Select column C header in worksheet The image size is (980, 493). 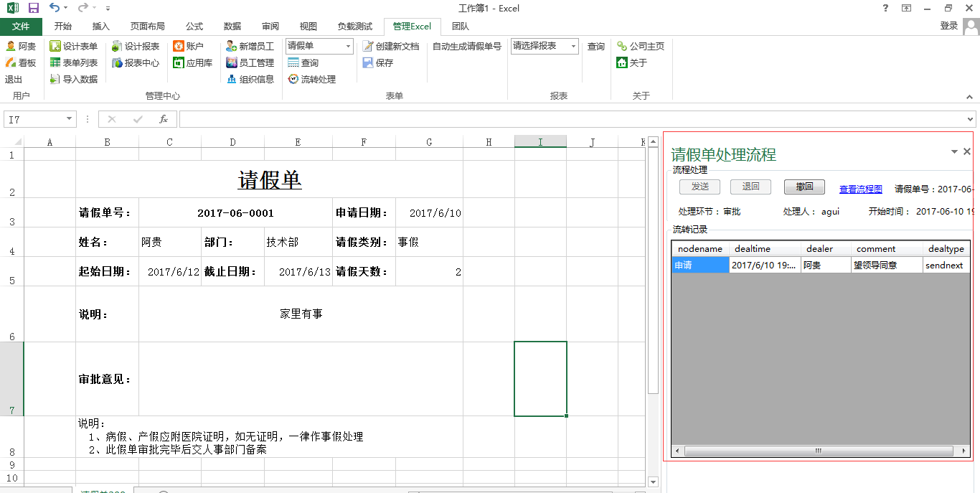click(170, 142)
